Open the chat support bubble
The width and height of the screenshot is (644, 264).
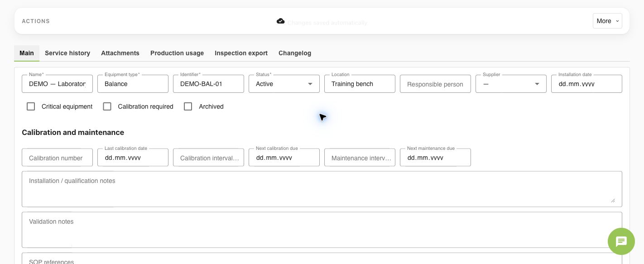click(621, 241)
